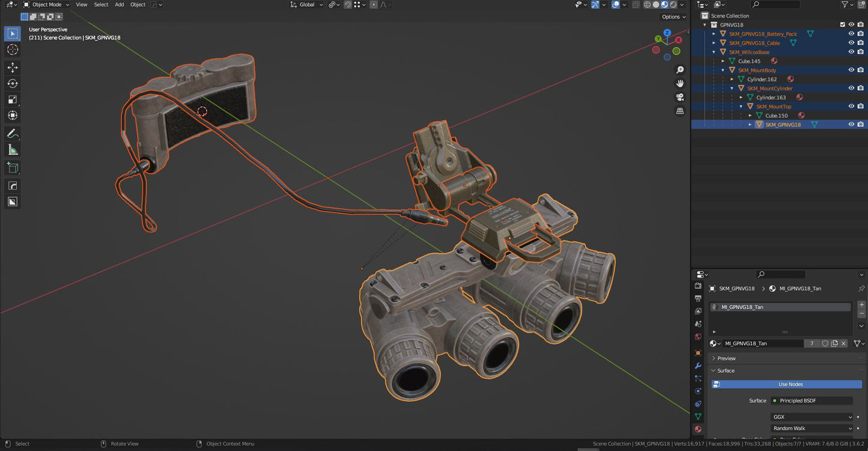Hide SKM_GPNVG18_Battery_Pack with its eye icon
Viewport: 868px width, 451px height.
coord(851,34)
